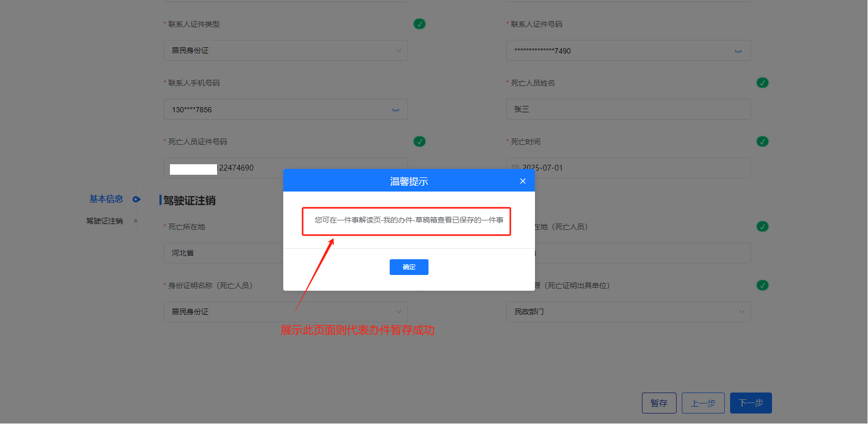Expand the 身份证明名称 dropdown
This screenshot has width=868, height=424.
tap(285, 312)
